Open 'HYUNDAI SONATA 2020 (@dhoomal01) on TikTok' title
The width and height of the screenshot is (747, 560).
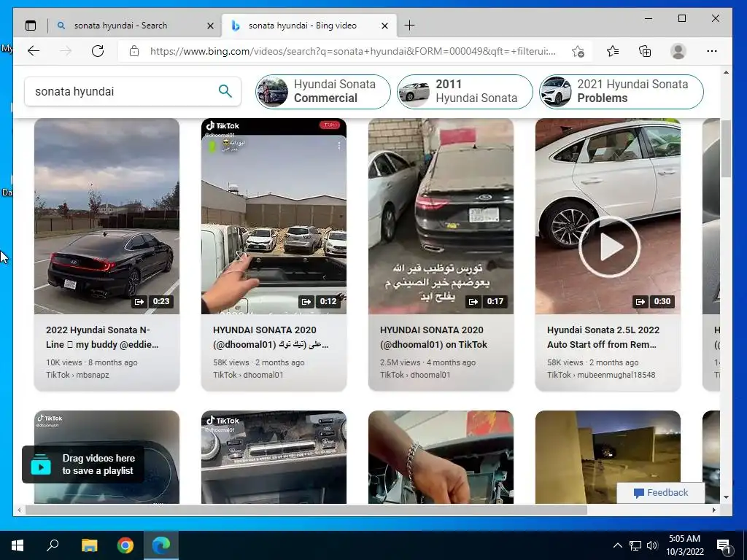433,337
